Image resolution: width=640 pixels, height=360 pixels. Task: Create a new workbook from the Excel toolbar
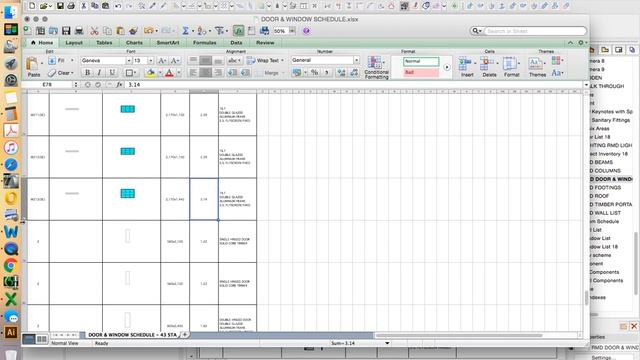pos(28,31)
